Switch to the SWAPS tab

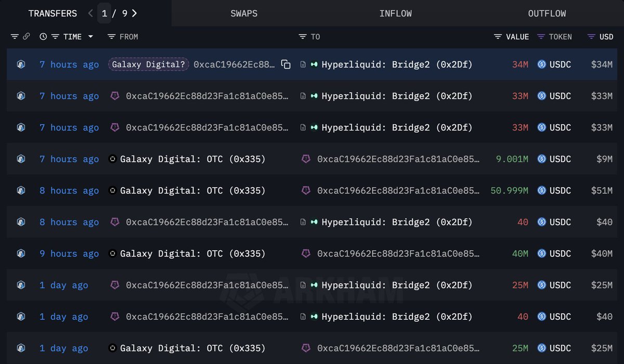pos(244,14)
